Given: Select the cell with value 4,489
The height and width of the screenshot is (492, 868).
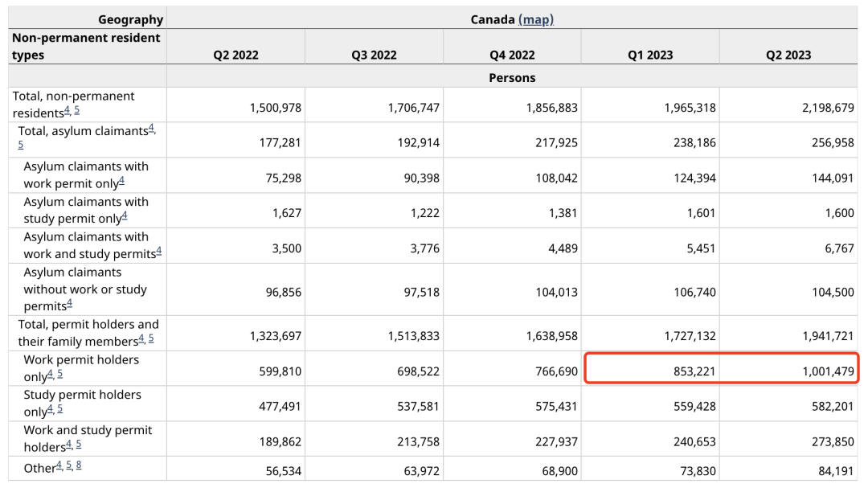Looking at the screenshot, I should [512, 246].
